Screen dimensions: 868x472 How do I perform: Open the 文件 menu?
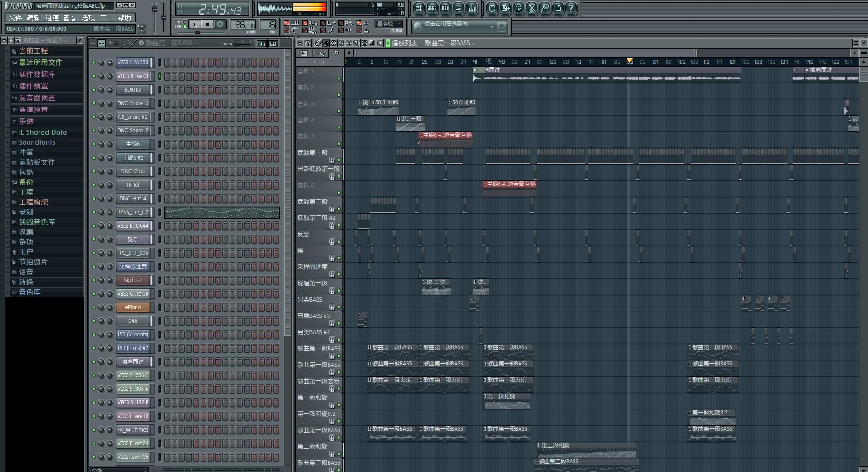click(15, 18)
